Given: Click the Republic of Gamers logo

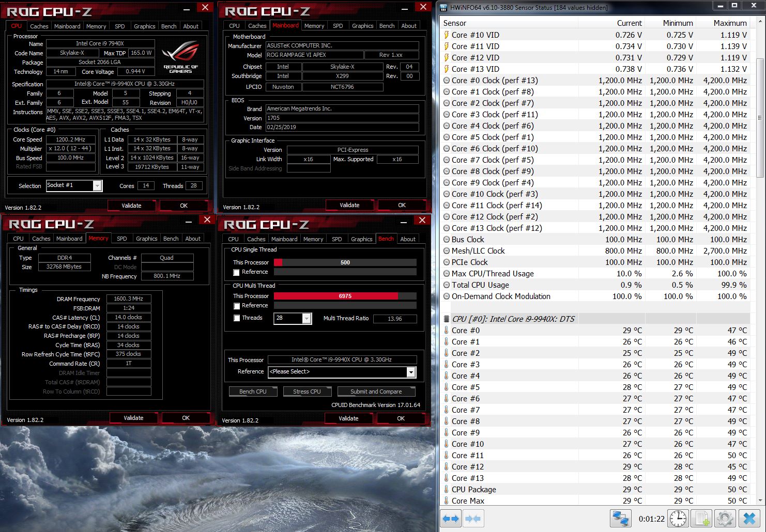Looking at the screenshot, I should click(180, 57).
